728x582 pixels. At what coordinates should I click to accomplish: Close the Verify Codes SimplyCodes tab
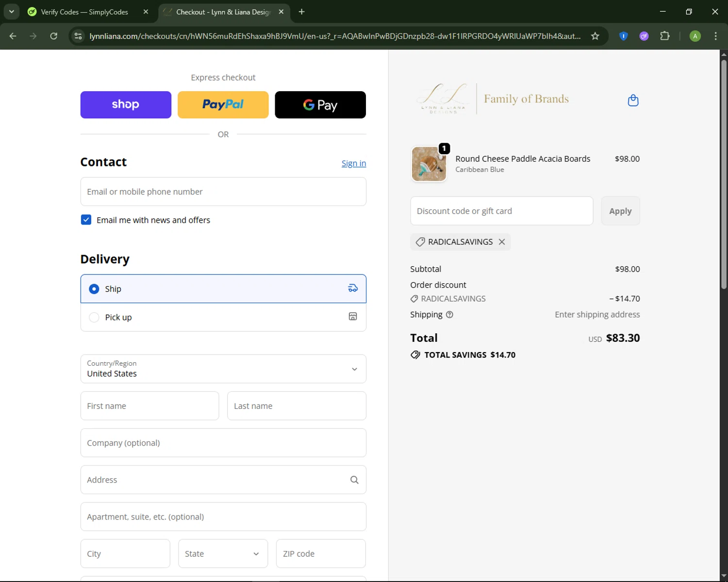click(x=146, y=12)
